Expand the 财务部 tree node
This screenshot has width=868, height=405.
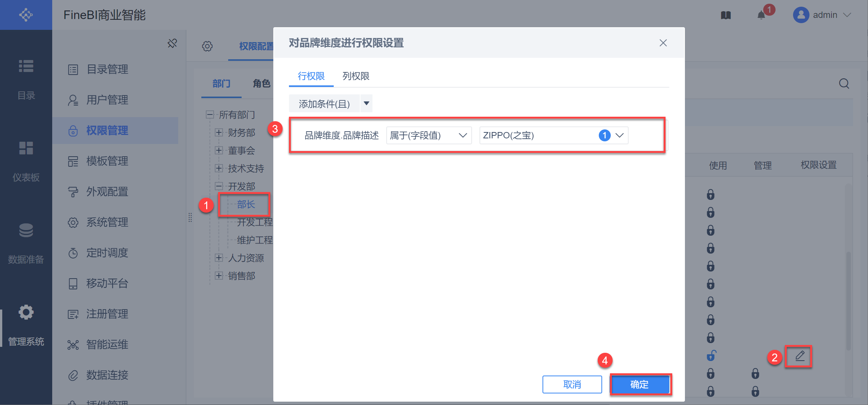pos(219,132)
